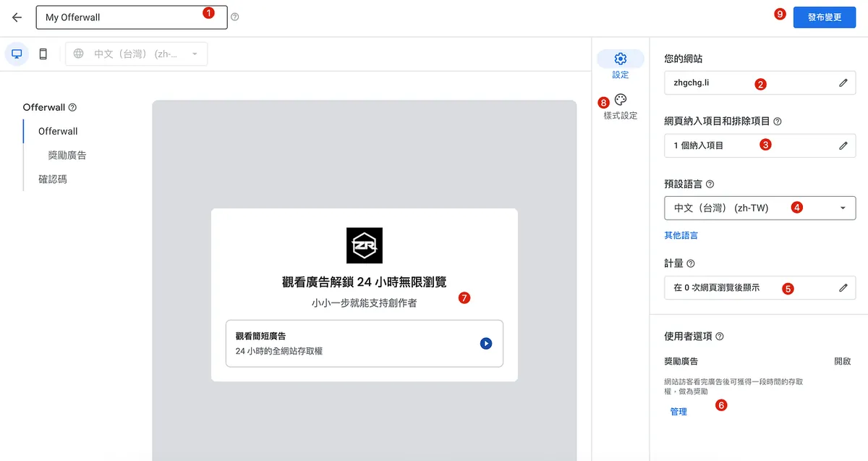868x461 pixels.
Task: Select Offerwall in the left navigation
Action: pos(58,131)
